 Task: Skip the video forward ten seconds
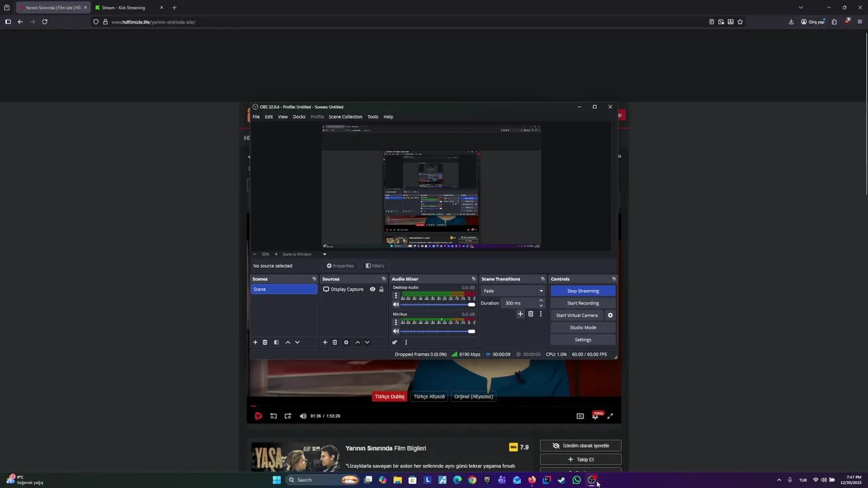coord(288,416)
